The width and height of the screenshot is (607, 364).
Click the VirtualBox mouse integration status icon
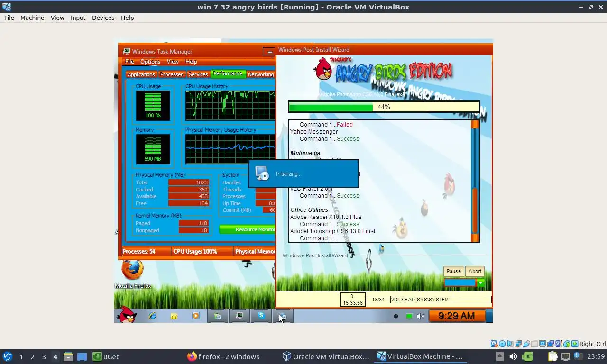(x=567, y=344)
